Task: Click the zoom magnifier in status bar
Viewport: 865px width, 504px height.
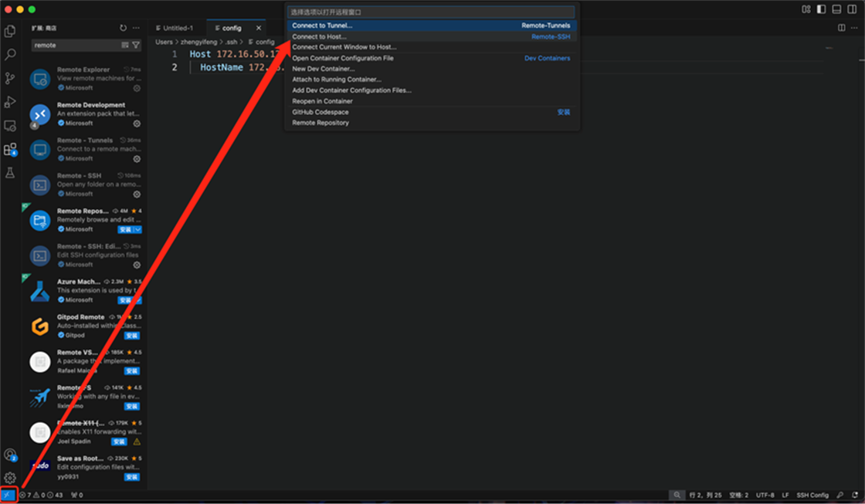Action: pos(677,496)
